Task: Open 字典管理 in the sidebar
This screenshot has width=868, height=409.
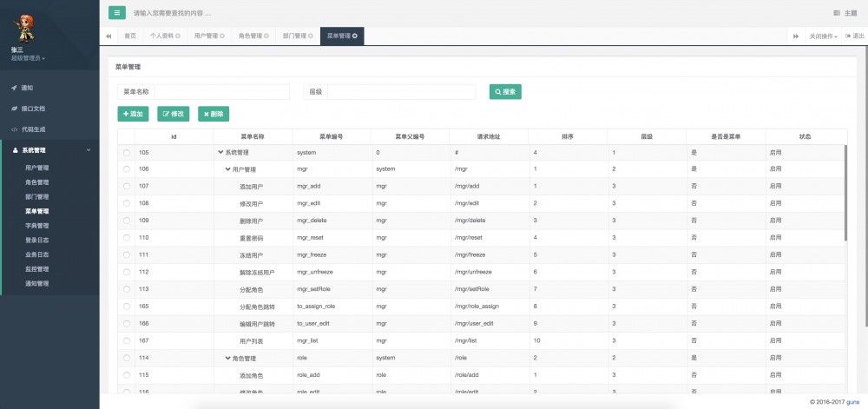Action: [x=37, y=226]
